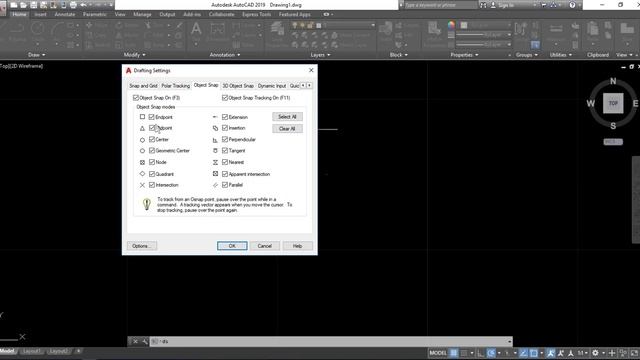This screenshot has width=640, height=360.
Task: Toggle grid display in status bar
Action: (x=453, y=353)
